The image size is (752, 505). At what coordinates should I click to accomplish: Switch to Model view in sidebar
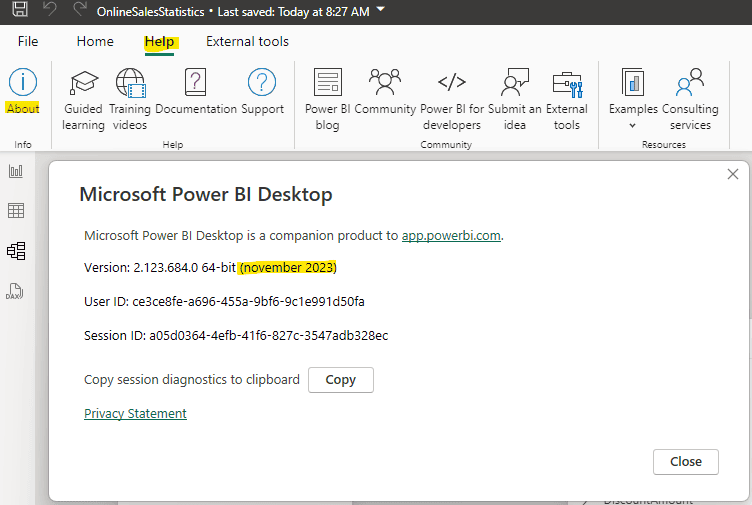click(16, 251)
